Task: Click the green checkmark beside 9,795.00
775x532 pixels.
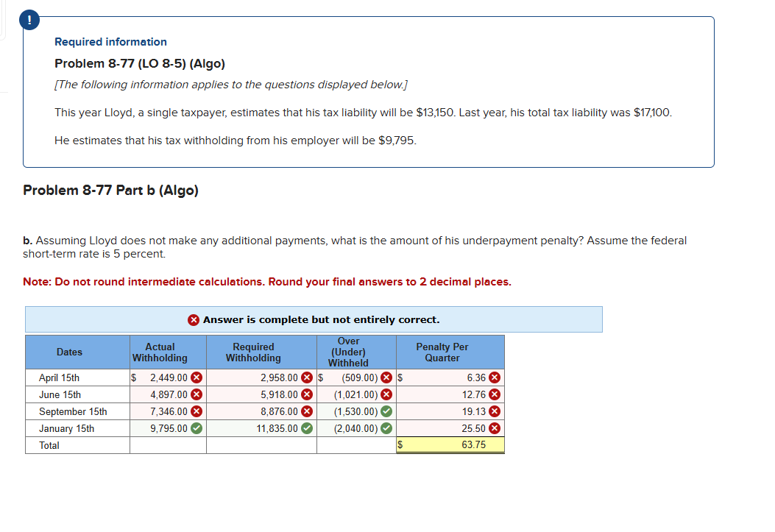Action: click(196, 428)
